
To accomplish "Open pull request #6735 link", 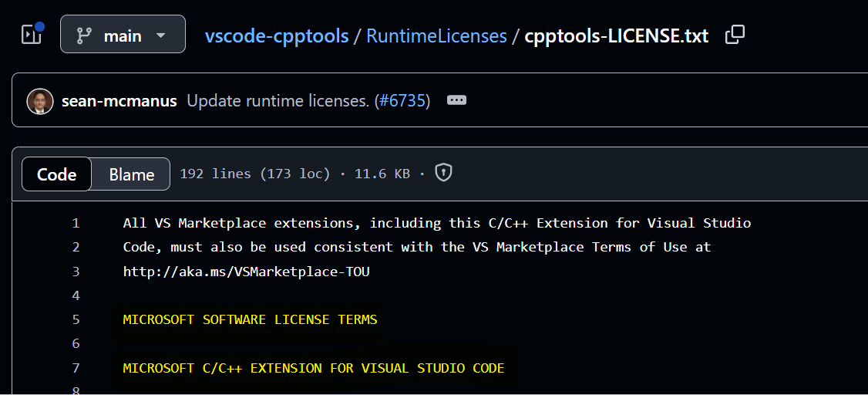I will (402, 101).
